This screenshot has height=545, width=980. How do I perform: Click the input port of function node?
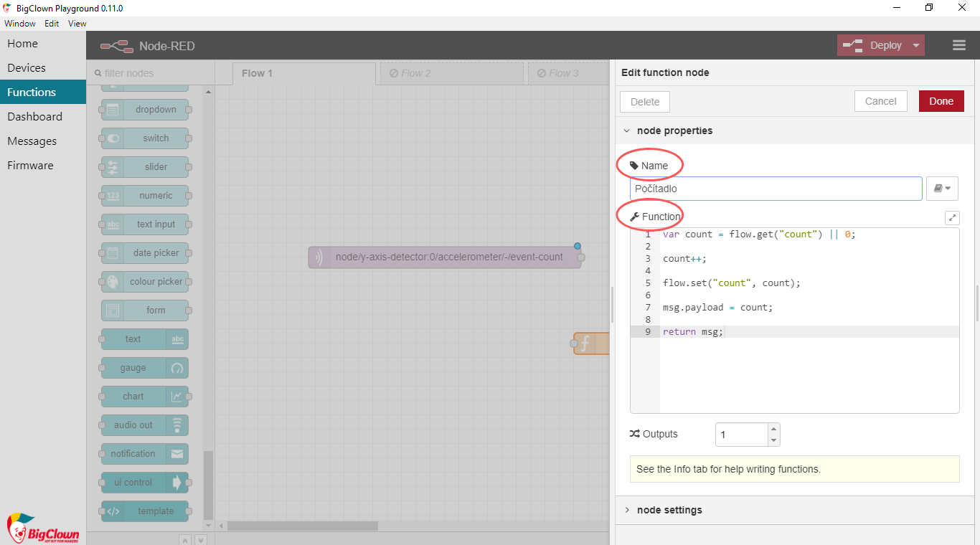pos(574,344)
